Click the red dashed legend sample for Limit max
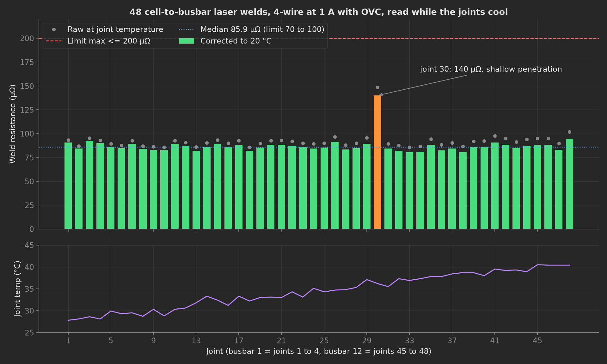This screenshot has height=364, width=607. pyautogui.click(x=54, y=41)
